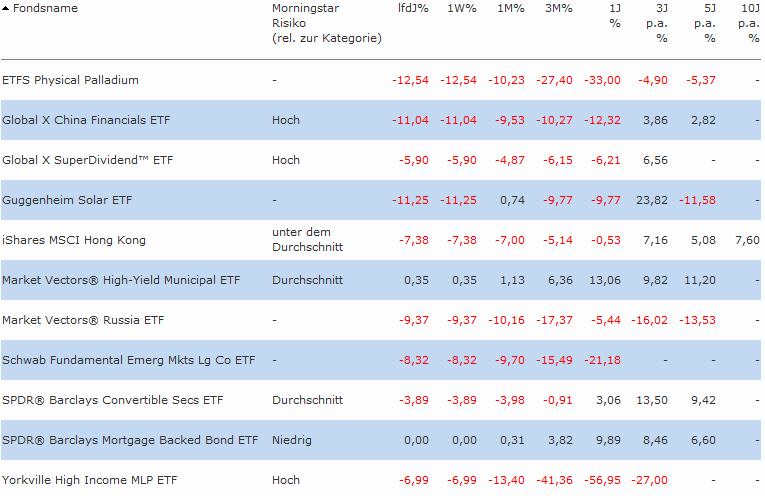This screenshot has width=765, height=496.
Task: Open Schwab Fundamental Emerg Mkts ETF
Action: pyautogui.click(x=128, y=360)
